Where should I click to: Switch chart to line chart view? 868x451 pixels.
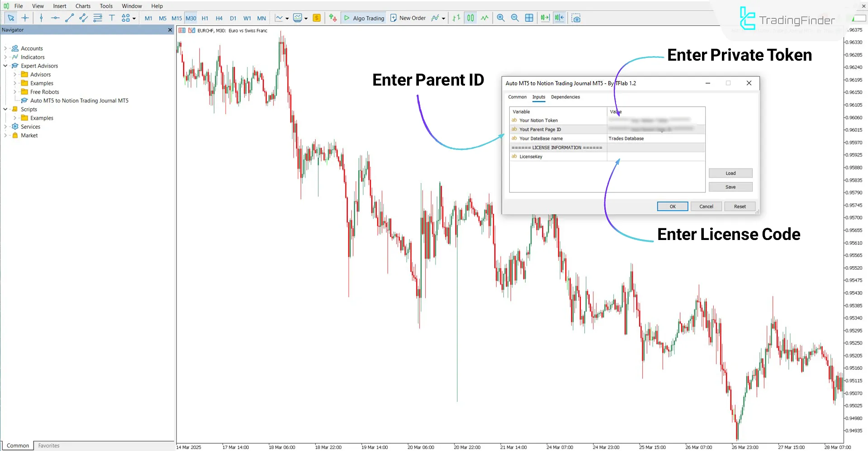pos(484,18)
